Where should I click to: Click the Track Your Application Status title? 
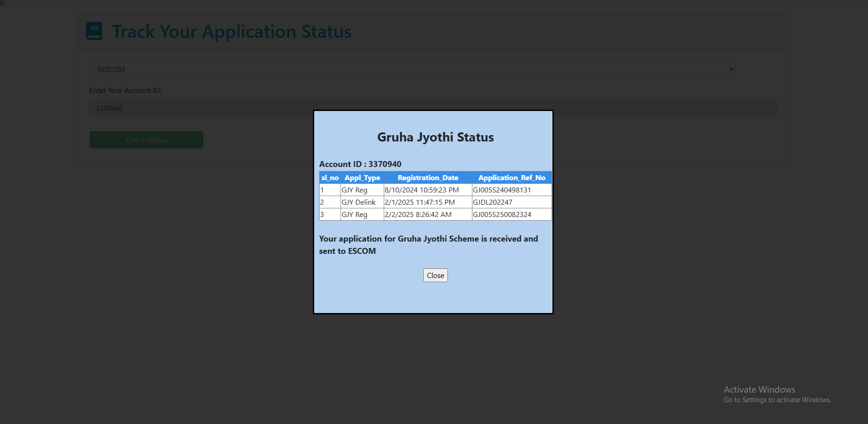point(232,32)
